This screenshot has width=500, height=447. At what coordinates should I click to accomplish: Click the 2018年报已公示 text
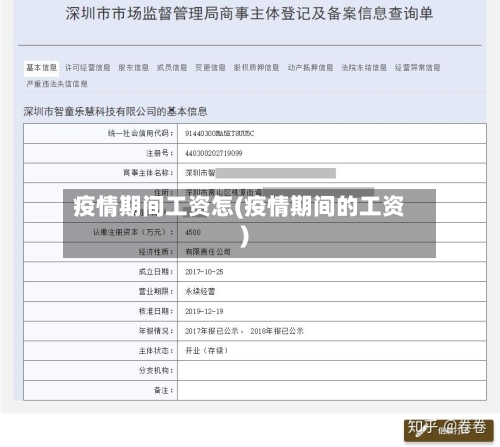click(x=277, y=331)
